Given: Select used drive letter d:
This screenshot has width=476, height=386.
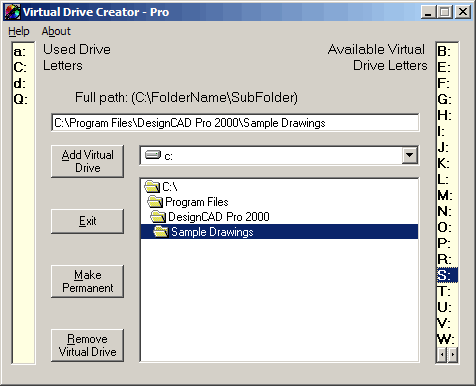Looking at the screenshot, I should (23, 83).
